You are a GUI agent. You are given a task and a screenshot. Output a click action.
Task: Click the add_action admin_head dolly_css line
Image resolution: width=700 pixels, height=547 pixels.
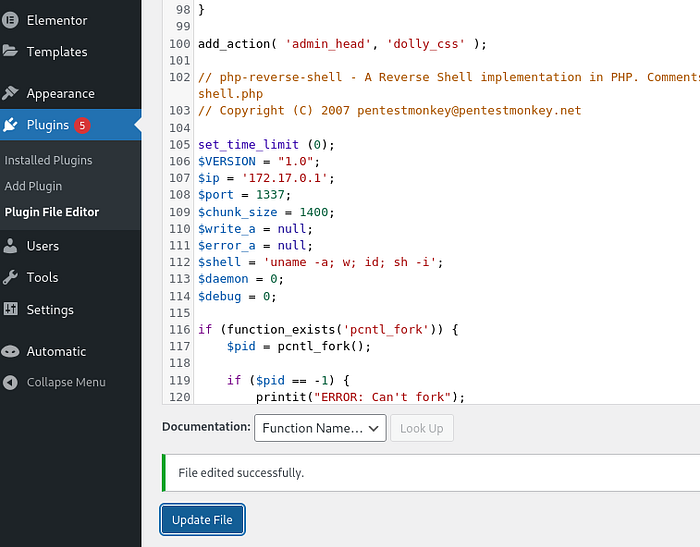342,44
